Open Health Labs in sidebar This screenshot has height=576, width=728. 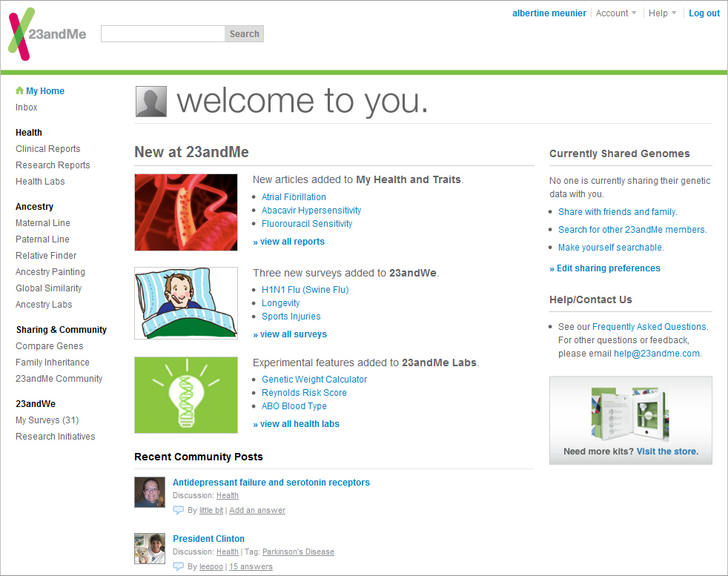[x=40, y=181]
